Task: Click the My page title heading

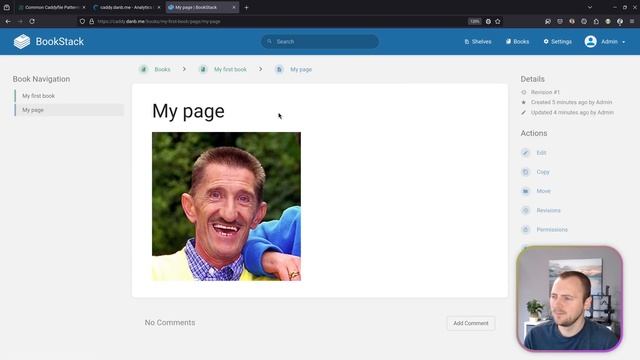Action: pyautogui.click(x=188, y=111)
